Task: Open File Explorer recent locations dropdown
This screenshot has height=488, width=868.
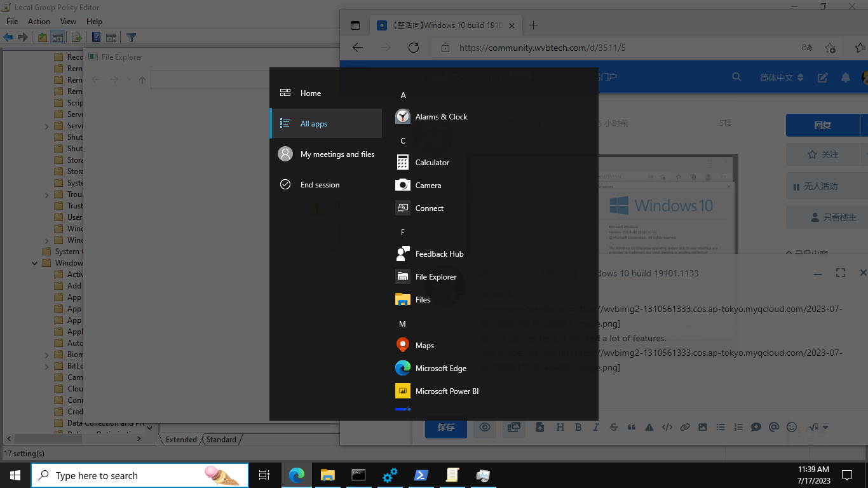Action: pos(129,79)
